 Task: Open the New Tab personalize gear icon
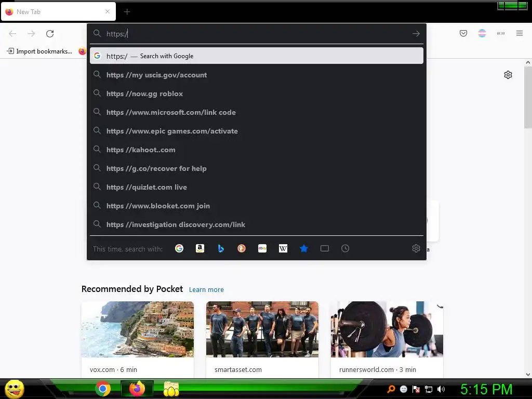tap(508, 75)
